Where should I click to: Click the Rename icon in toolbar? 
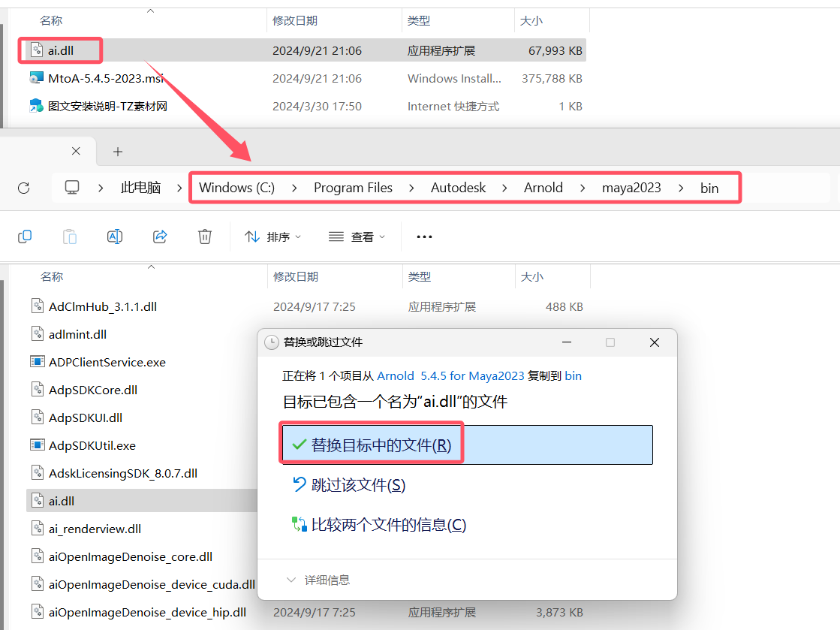tap(115, 237)
